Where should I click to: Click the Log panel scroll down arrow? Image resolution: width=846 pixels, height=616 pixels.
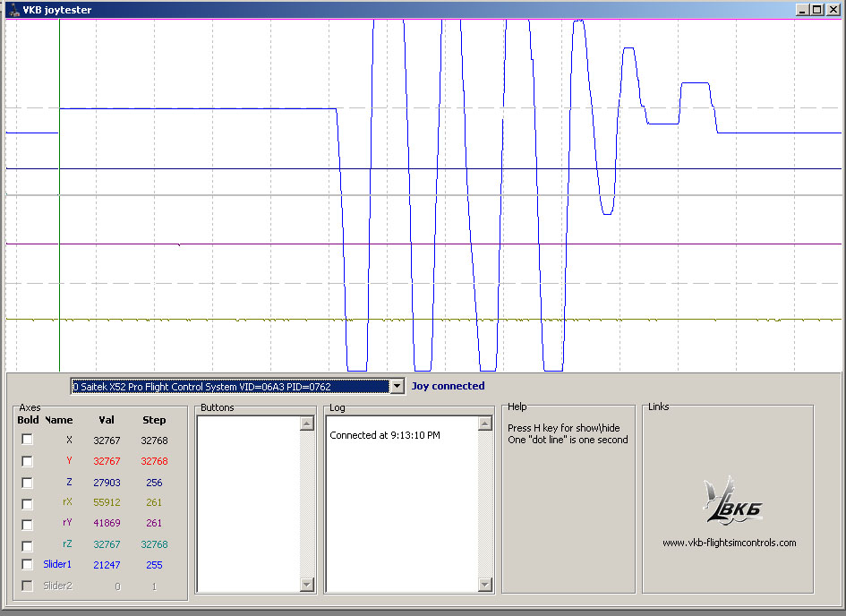coord(484,584)
